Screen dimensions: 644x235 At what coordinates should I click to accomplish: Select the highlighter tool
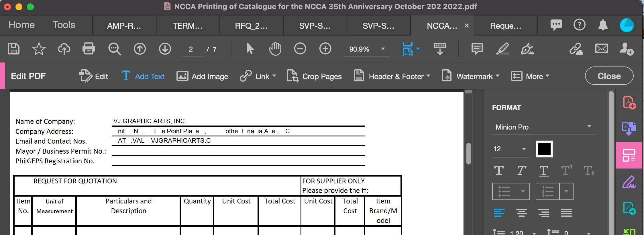pyautogui.click(x=502, y=49)
